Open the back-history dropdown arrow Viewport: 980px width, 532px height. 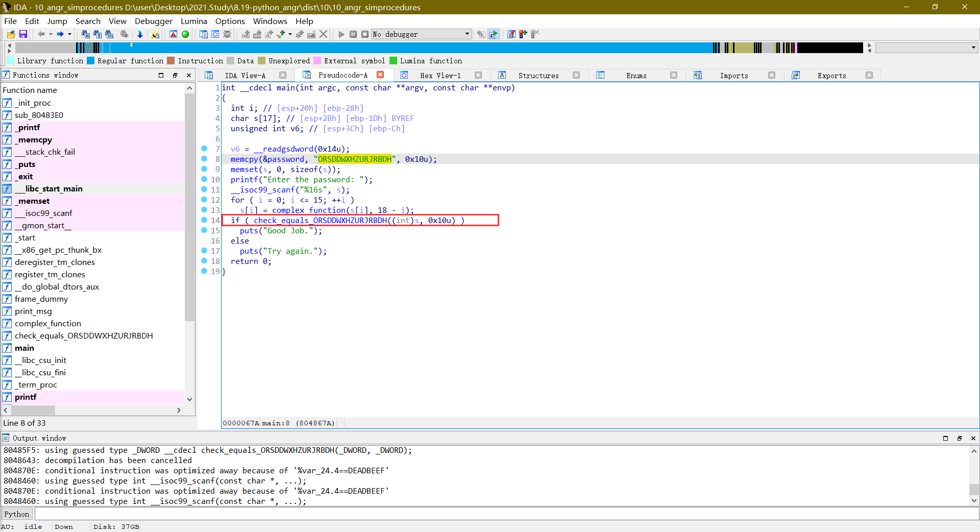coord(51,34)
